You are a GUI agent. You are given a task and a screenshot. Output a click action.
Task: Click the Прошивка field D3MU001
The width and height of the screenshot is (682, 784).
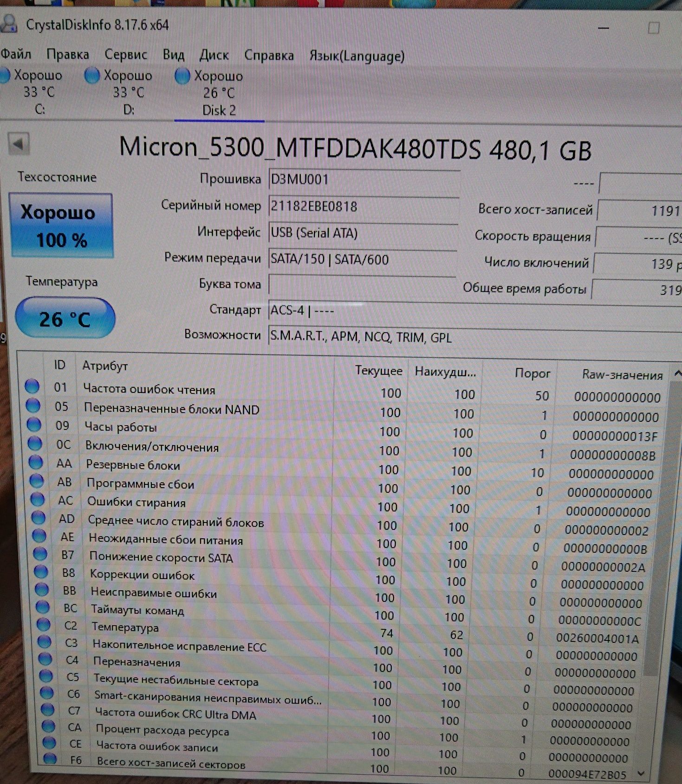(364, 179)
